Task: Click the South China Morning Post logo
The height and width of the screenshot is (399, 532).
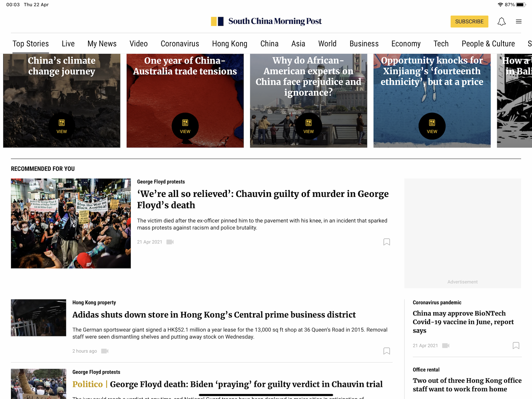Action: (x=266, y=21)
